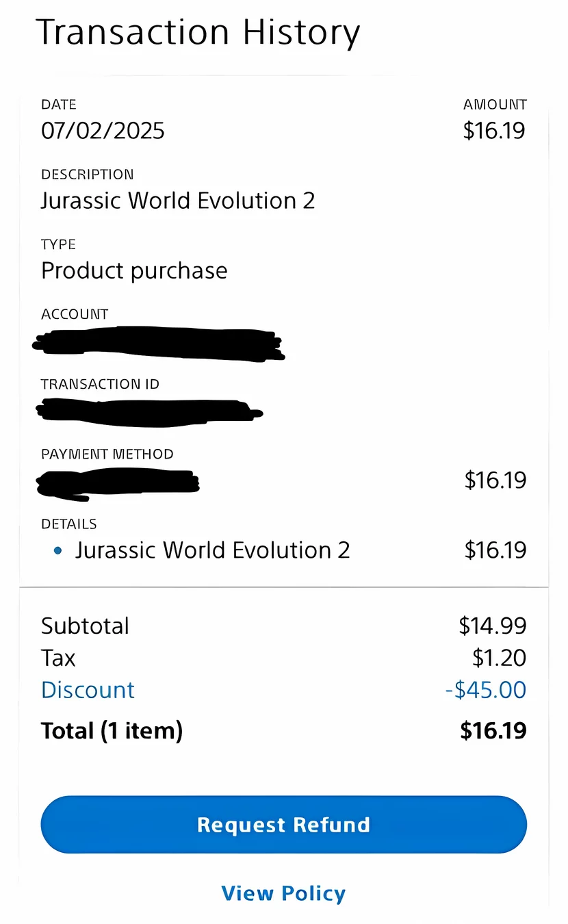Click the Subtotal $14.99 value

pyautogui.click(x=492, y=626)
